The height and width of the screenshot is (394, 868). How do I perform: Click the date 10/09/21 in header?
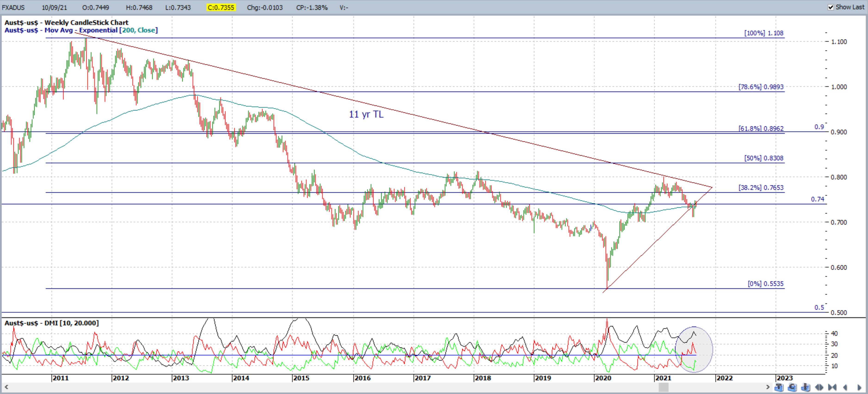[54, 7]
